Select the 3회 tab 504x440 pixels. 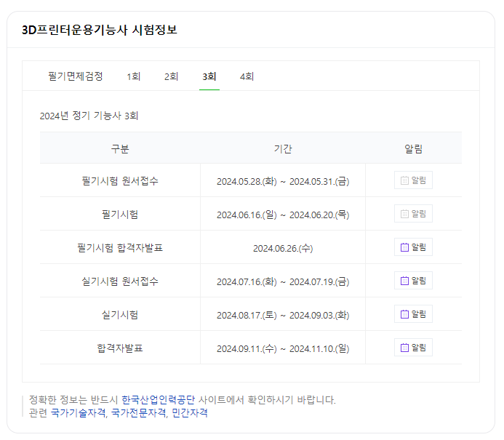coord(209,76)
